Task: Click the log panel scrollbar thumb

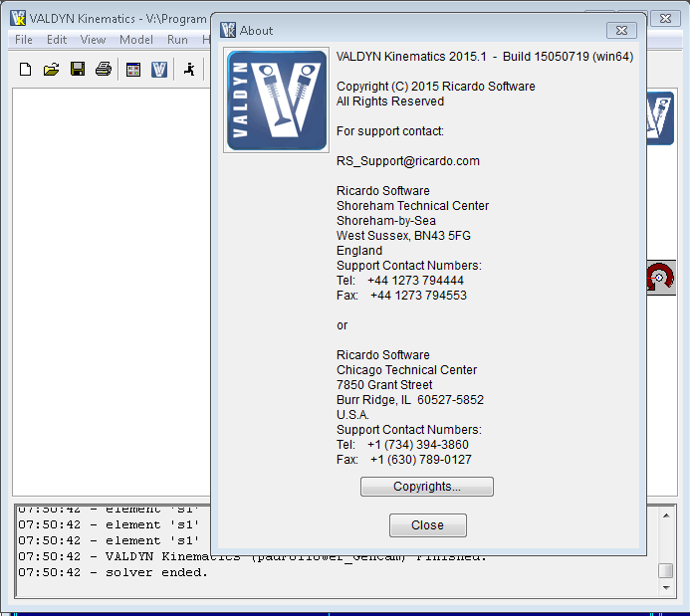Action: pos(666,570)
